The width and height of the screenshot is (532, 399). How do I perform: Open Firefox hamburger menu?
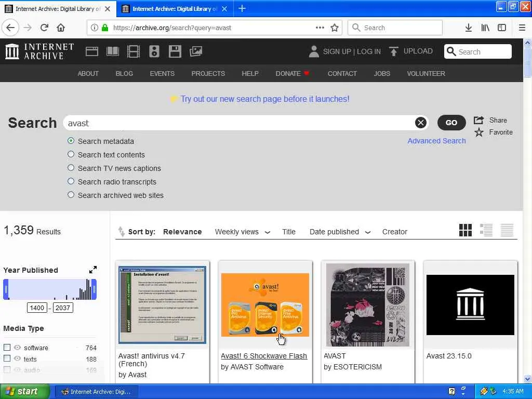click(522, 28)
